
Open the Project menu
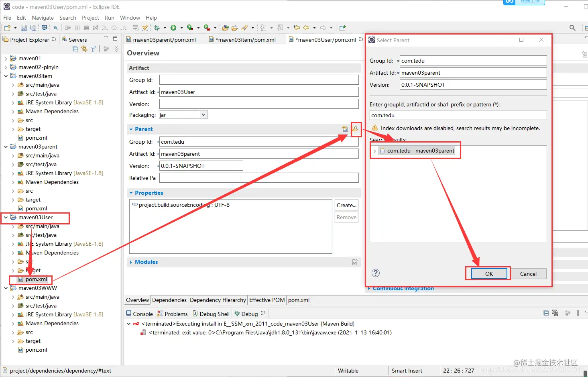pos(90,18)
